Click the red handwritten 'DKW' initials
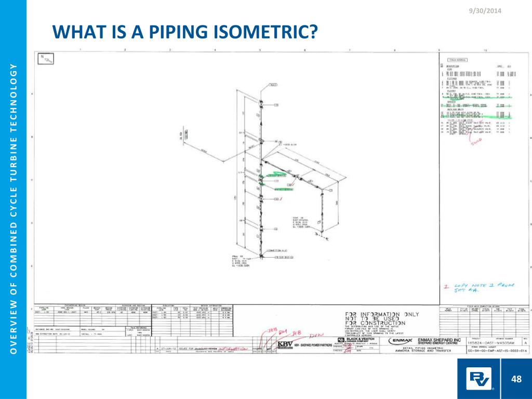Screen dimensions: 532x399 pyautogui.click(x=317, y=336)
